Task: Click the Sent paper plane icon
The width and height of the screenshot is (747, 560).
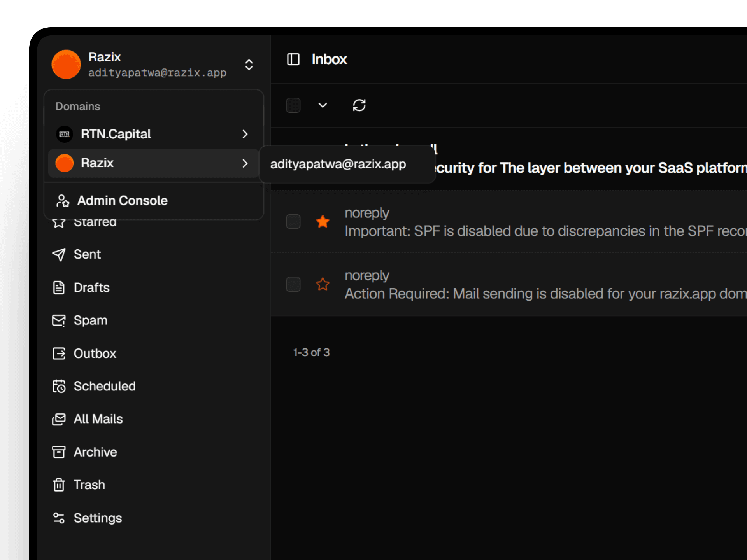Action: pos(59,254)
